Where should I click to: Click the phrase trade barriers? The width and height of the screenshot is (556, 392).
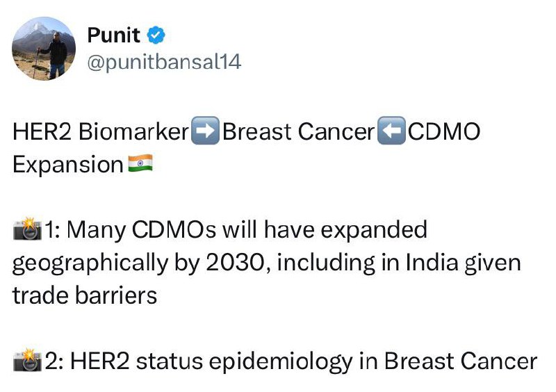point(84,295)
